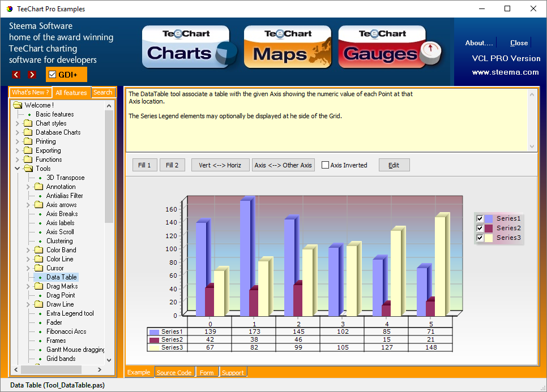
Task: Expand the Axis arrows tree node
Action: pyautogui.click(x=28, y=205)
